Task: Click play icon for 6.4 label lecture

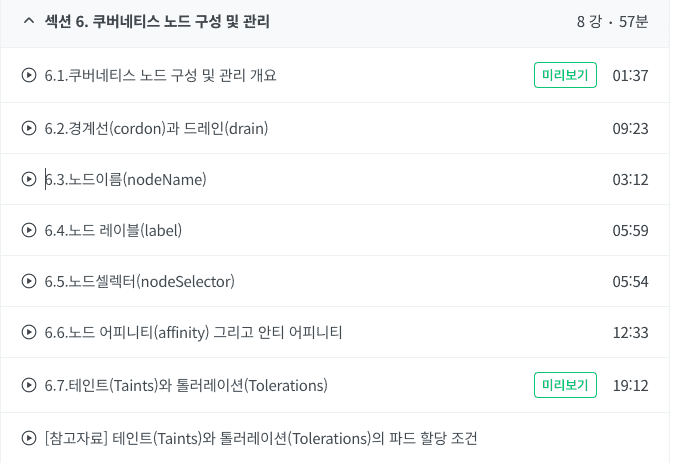Action: 29,230
